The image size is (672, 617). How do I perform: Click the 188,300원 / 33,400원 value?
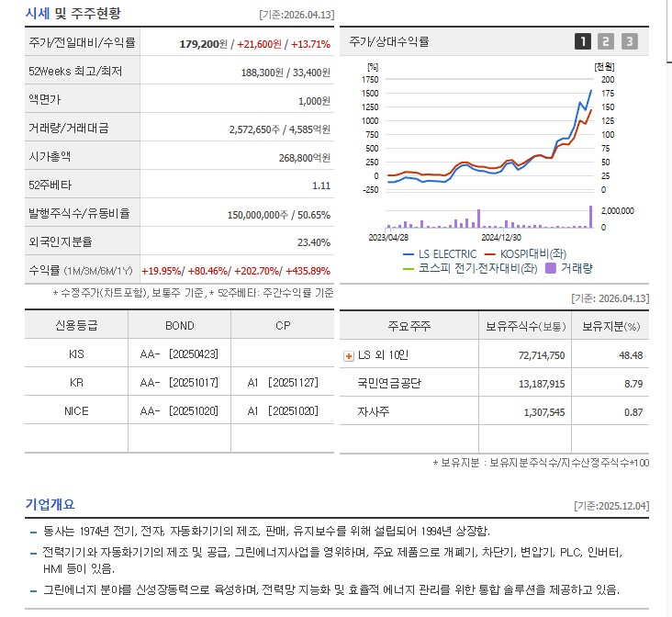(x=286, y=73)
